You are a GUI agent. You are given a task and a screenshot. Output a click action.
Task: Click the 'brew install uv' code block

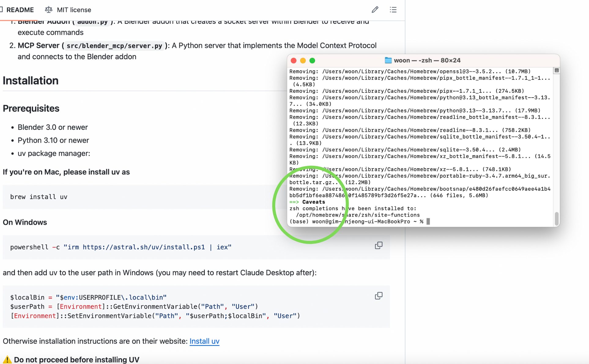click(x=39, y=197)
